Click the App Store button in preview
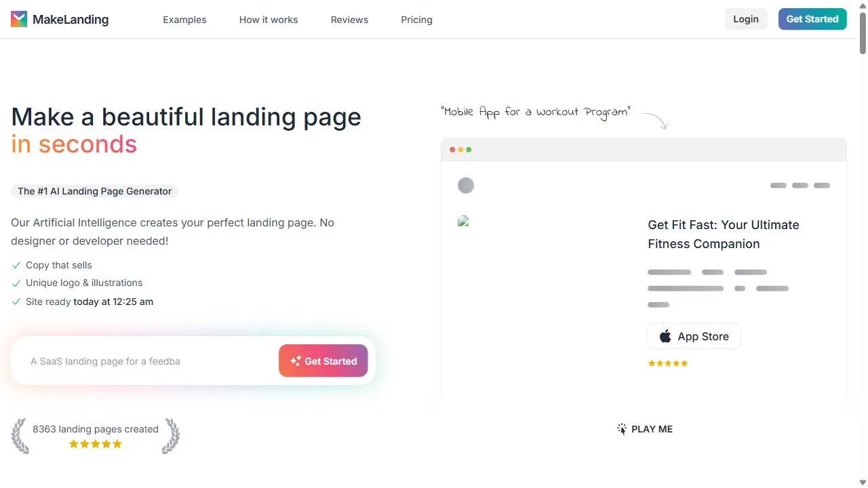868x488 pixels. coord(694,336)
